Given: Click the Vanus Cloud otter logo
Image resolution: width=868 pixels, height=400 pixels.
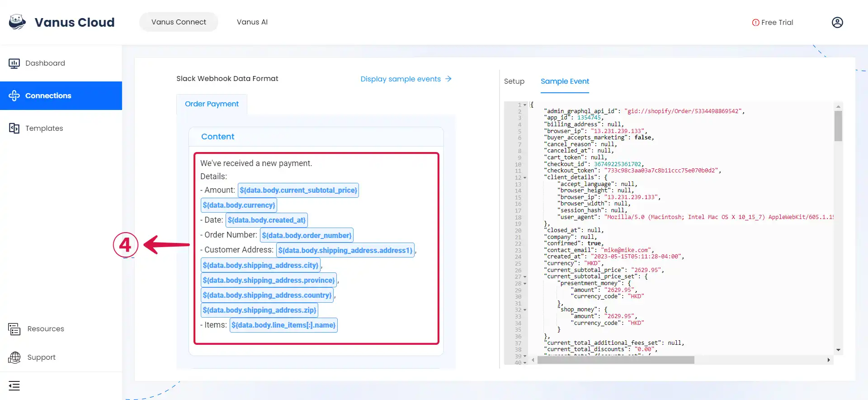Looking at the screenshot, I should [17, 22].
